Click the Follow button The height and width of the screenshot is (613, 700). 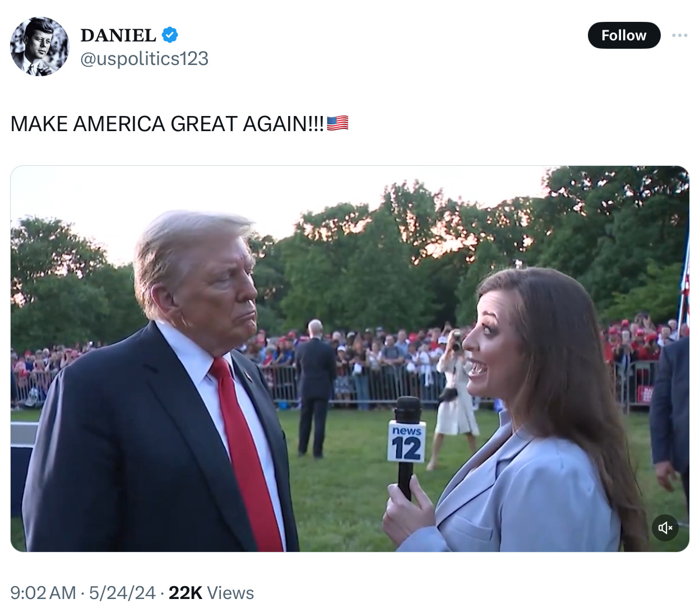[624, 35]
